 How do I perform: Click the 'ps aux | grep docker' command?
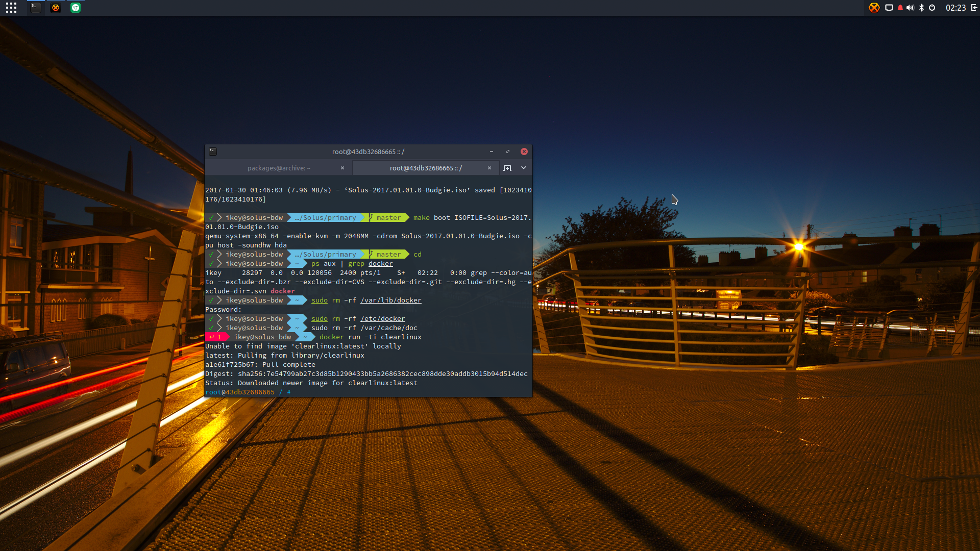click(352, 264)
